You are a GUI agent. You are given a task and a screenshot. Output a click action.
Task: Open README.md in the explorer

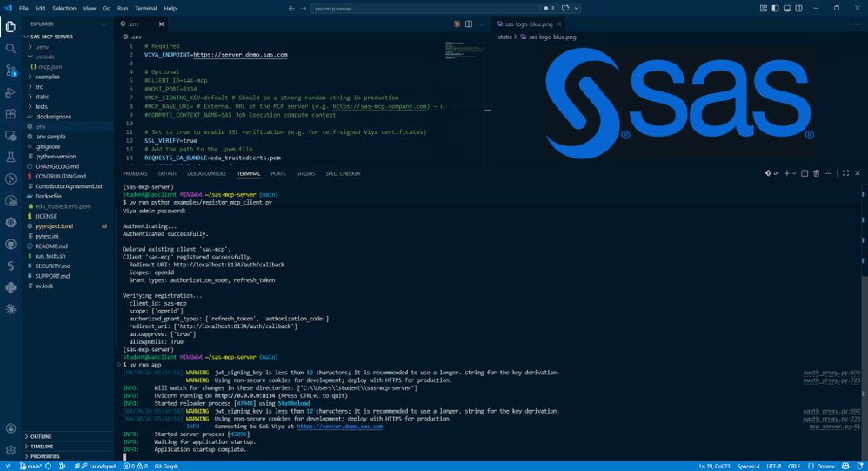tap(68, 246)
